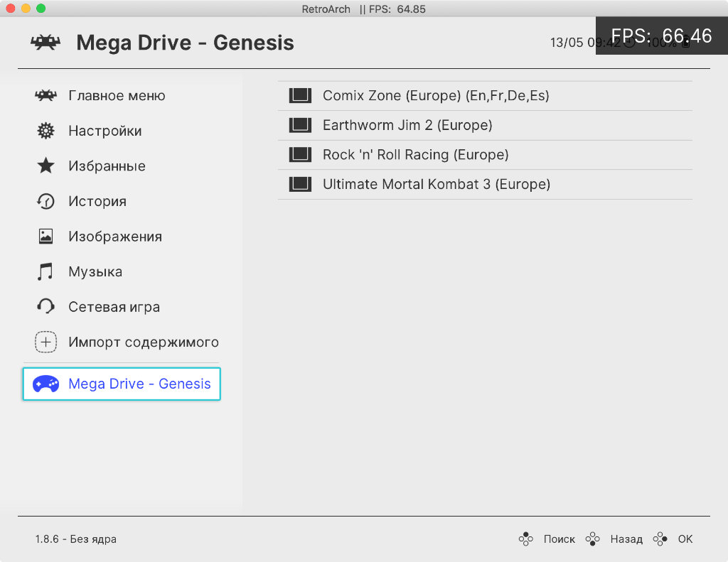
Task: Select the Netplay headset icon
Action: point(45,307)
